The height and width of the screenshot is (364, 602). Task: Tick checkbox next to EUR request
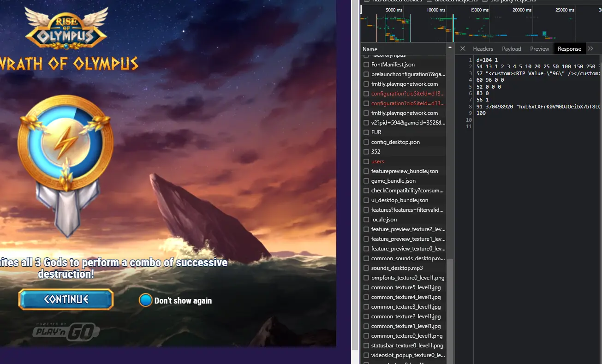tap(366, 132)
